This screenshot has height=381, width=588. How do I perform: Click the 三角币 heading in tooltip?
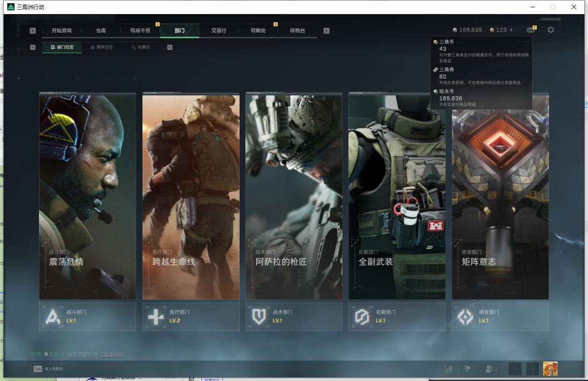click(446, 42)
